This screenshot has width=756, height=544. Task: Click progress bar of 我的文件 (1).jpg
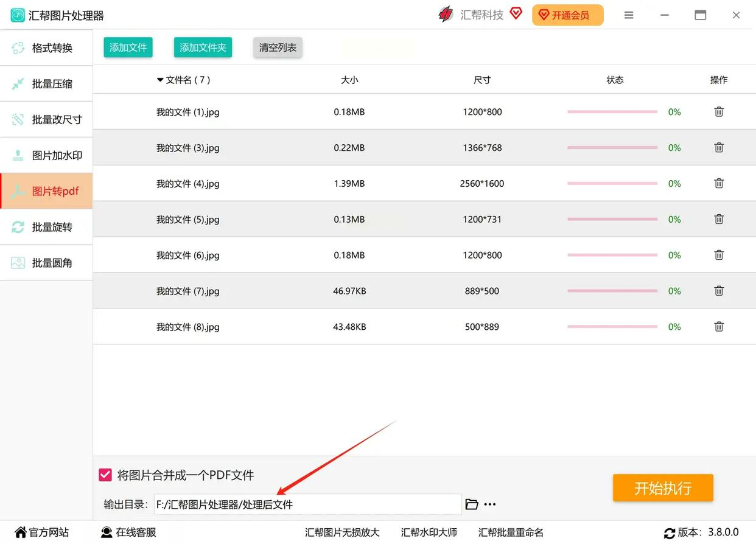point(612,112)
